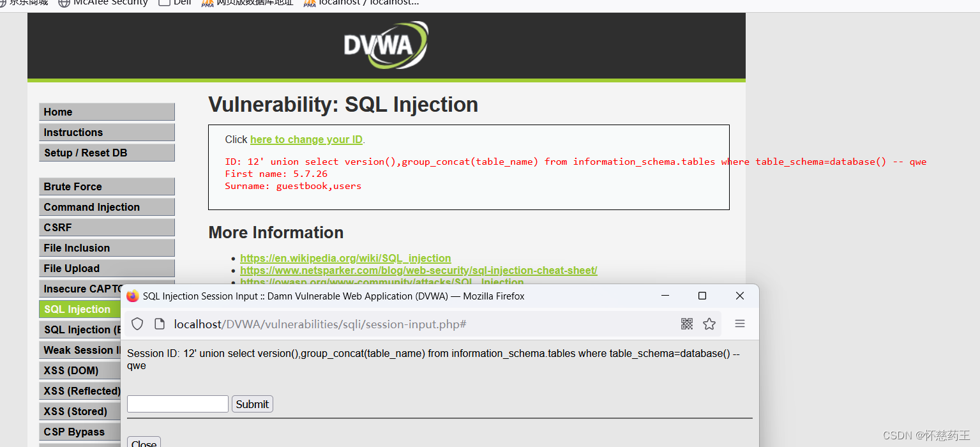This screenshot has height=447, width=980.
Task: Open SQL Injection (Blind) page
Action: 80,330
